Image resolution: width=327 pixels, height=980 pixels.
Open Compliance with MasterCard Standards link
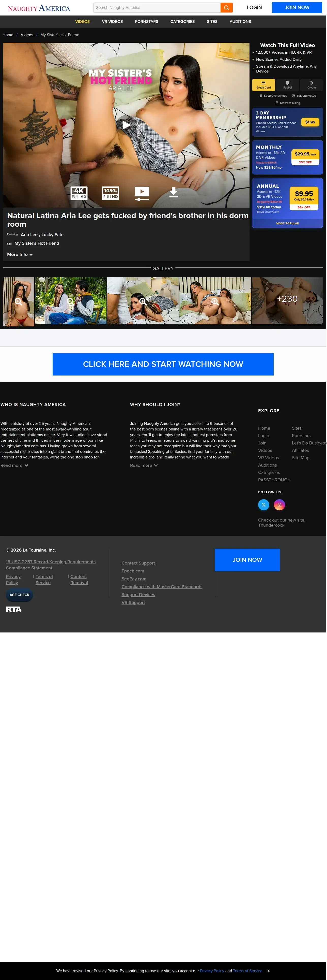[x=162, y=587]
